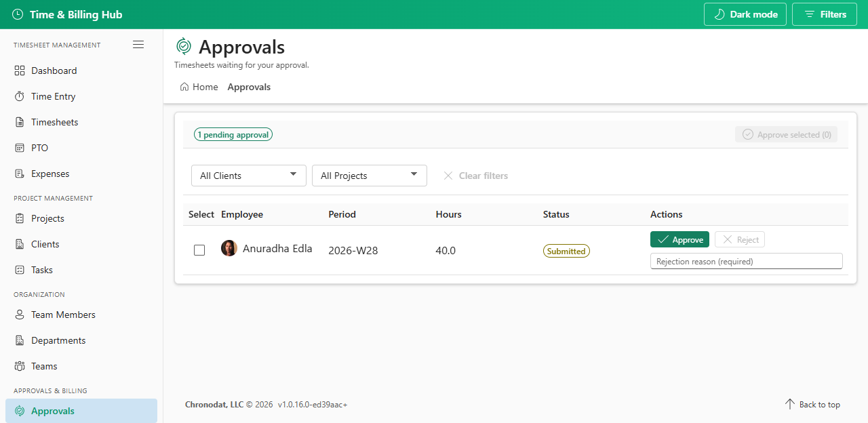Open the All Projects dropdown
Image resolution: width=868 pixels, height=423 pixels.
tap(370, 176)
